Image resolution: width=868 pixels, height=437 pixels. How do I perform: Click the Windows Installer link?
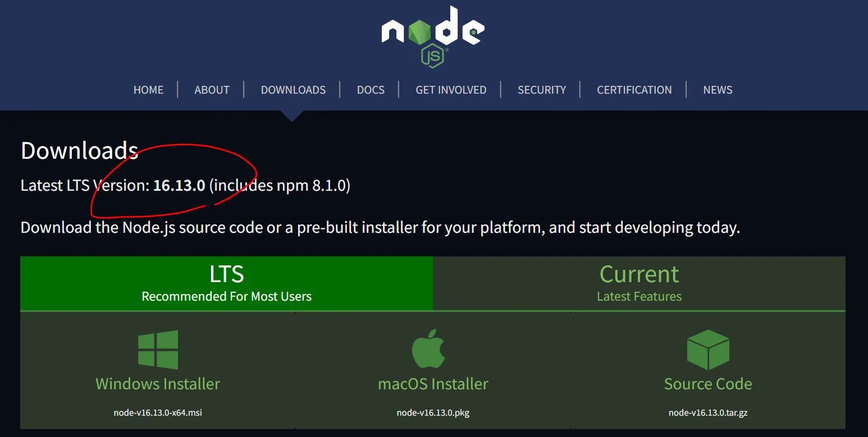click(x=158, y=384)
